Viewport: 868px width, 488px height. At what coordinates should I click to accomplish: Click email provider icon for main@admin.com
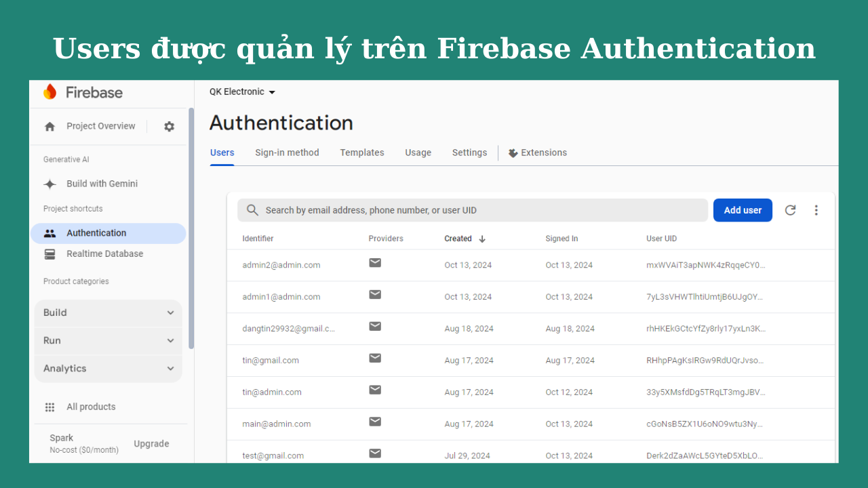point(375,422)
